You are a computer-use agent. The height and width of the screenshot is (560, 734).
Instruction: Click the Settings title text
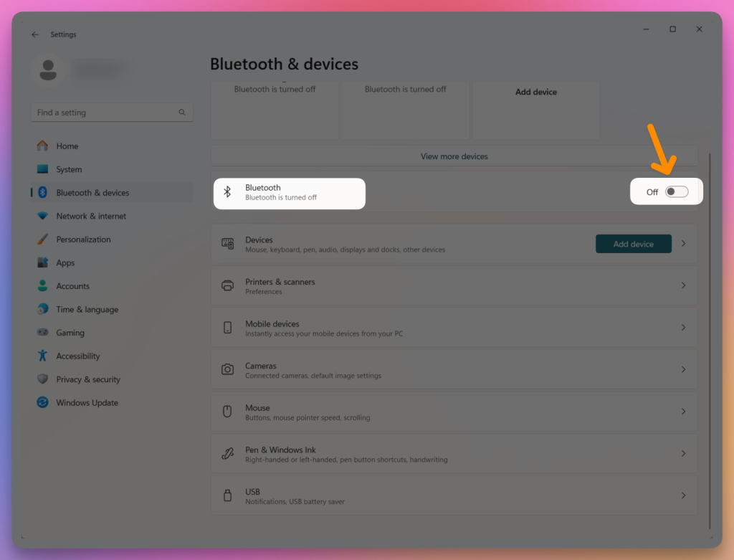pos(63,34)
